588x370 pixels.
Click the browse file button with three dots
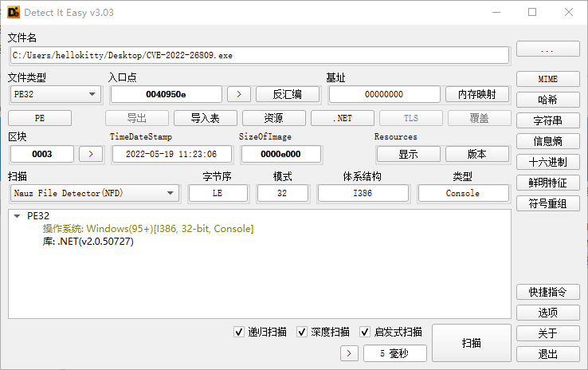pyautogui.click(x=547, y=49)
